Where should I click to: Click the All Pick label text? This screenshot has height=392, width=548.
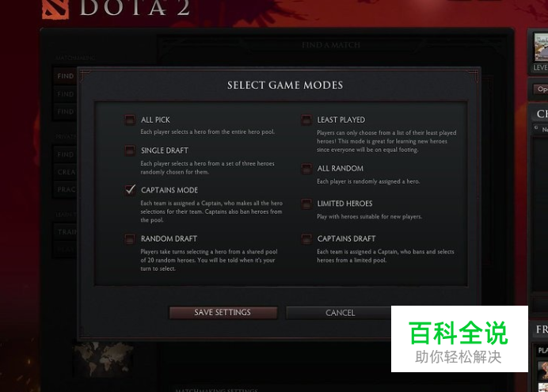click(x=155, y=120)
